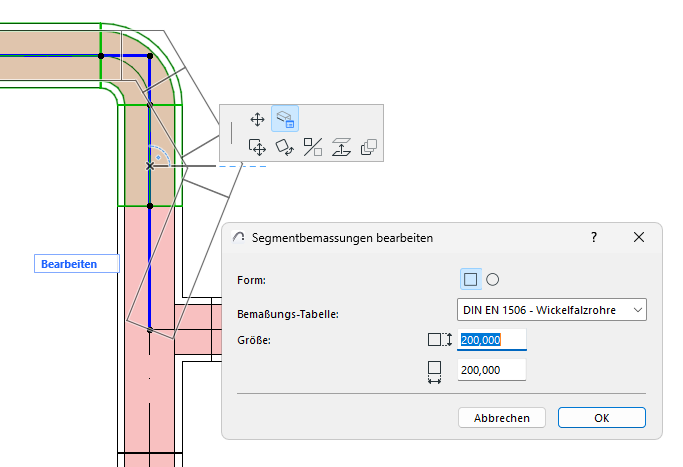Choose the Rotate element icon in pet palette
Viewport: 683px width, 467px height.
[x=285, y=147]
